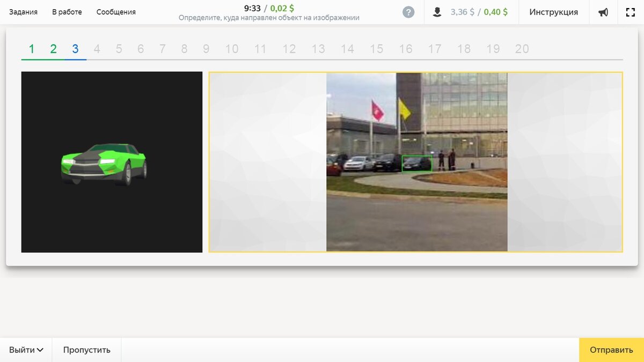Switch to task page 20
644x362 pixels.
pyautogui.click(x=522, y=49)
